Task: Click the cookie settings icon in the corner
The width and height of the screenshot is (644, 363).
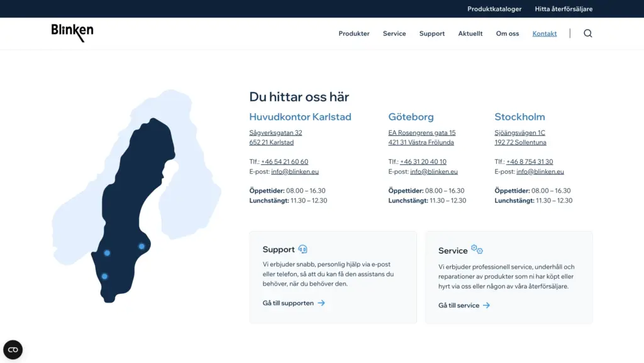Action: click(x=13, y=350)
